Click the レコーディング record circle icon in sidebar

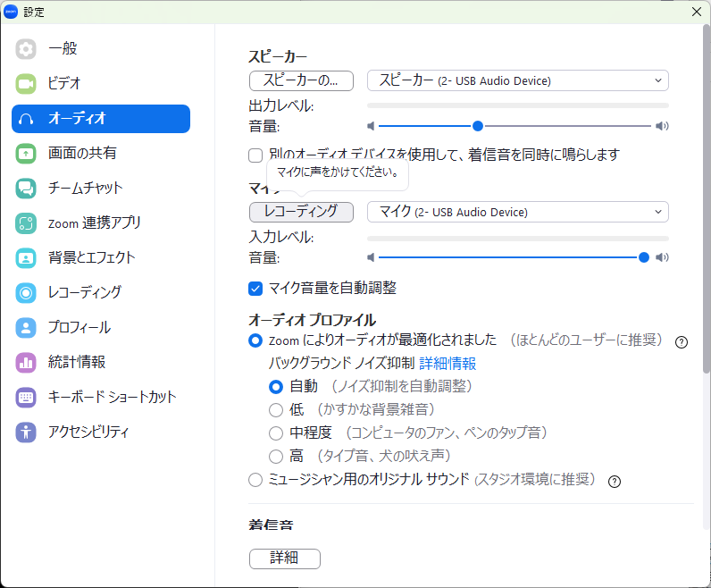[26, 292]
